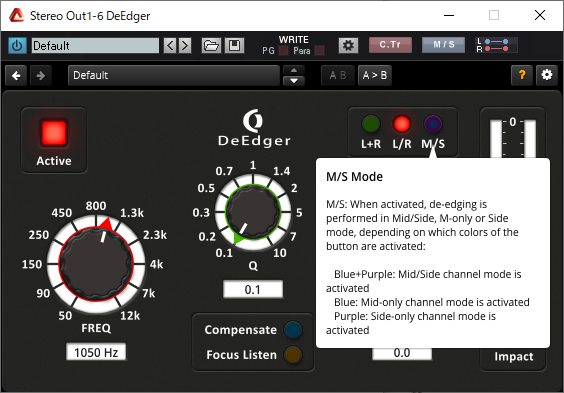Viewport: 564px width, 393px height.
Task: Click the Q knob
Action: click(253, 212)
